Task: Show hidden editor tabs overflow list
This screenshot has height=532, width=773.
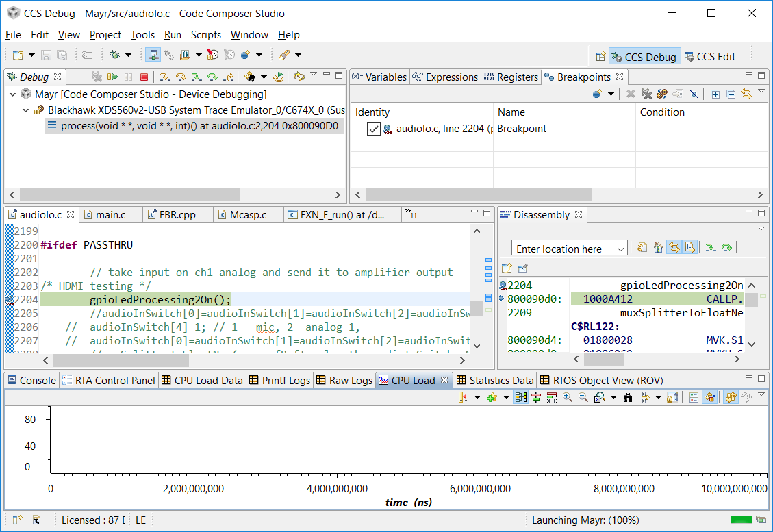Action: pos(411,214)
